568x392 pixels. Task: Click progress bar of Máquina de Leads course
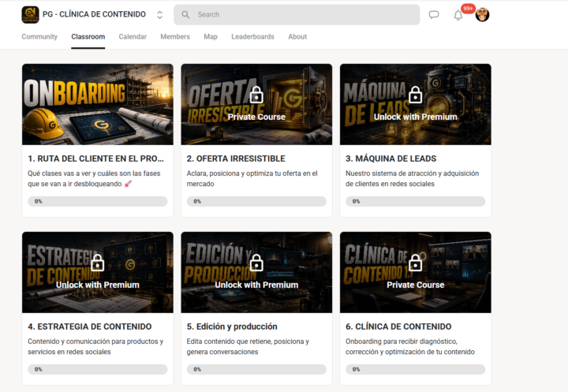[x=416, y=201]
